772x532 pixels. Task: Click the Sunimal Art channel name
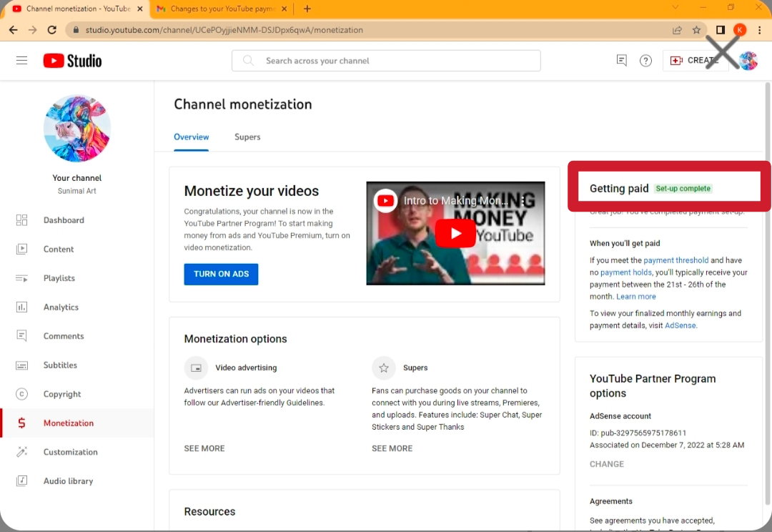(x=76, y=191)
